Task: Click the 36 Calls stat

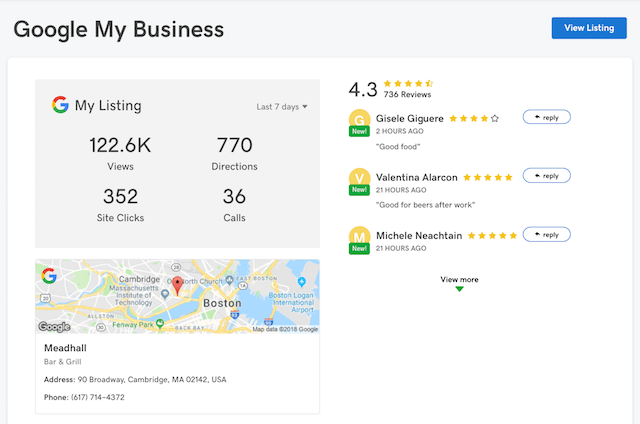Action: (234, 205)
